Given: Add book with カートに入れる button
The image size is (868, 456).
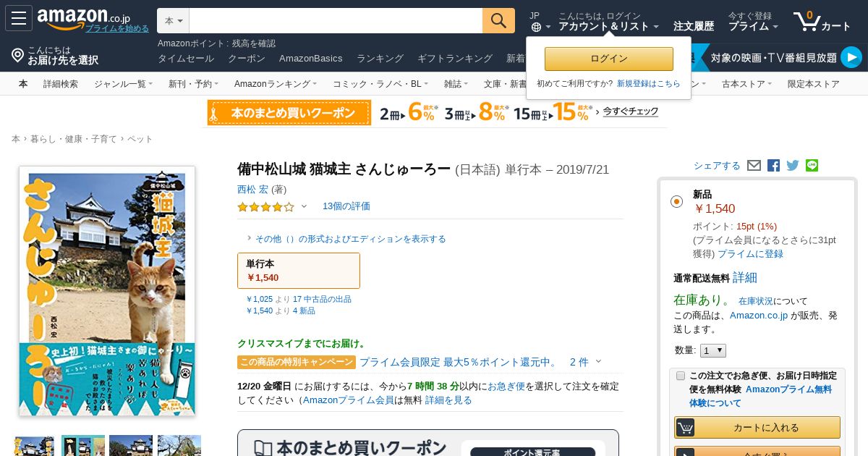Looking at the screenshot, I should 757,428.
